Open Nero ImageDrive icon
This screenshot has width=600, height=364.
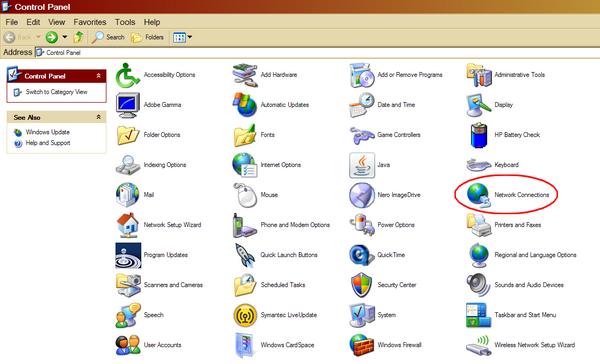(362, 195)
